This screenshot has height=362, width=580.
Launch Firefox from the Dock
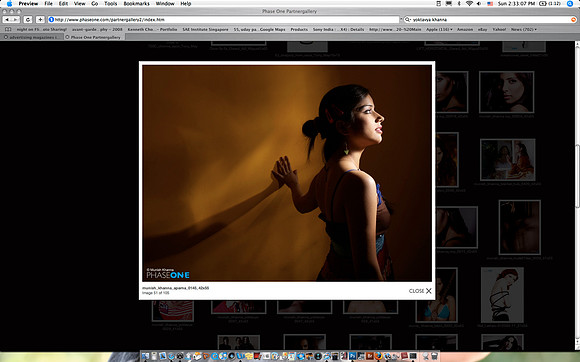coord(378,356)
